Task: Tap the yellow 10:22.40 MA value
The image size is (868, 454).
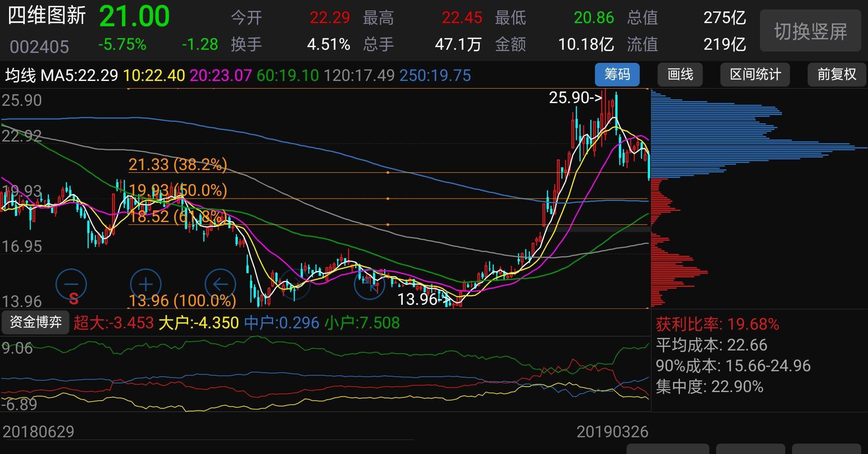Action: [x=154, y=75]
